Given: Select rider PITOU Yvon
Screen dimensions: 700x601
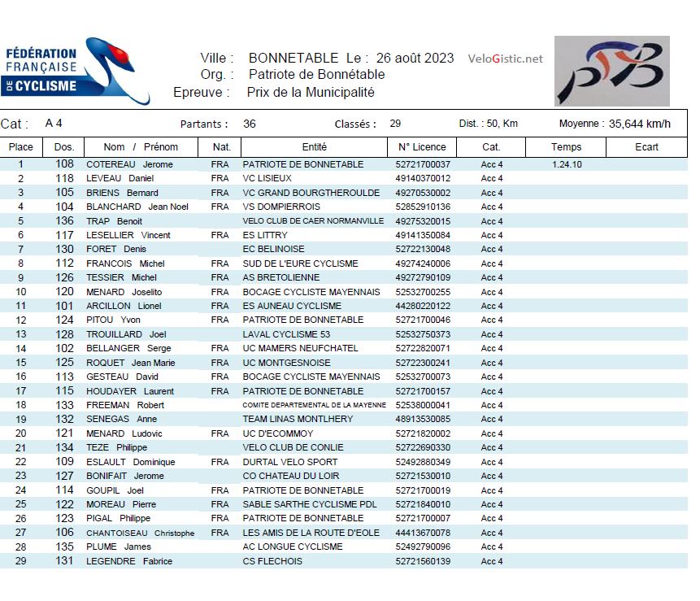Looking at the screenshot, I should (113, 320).
